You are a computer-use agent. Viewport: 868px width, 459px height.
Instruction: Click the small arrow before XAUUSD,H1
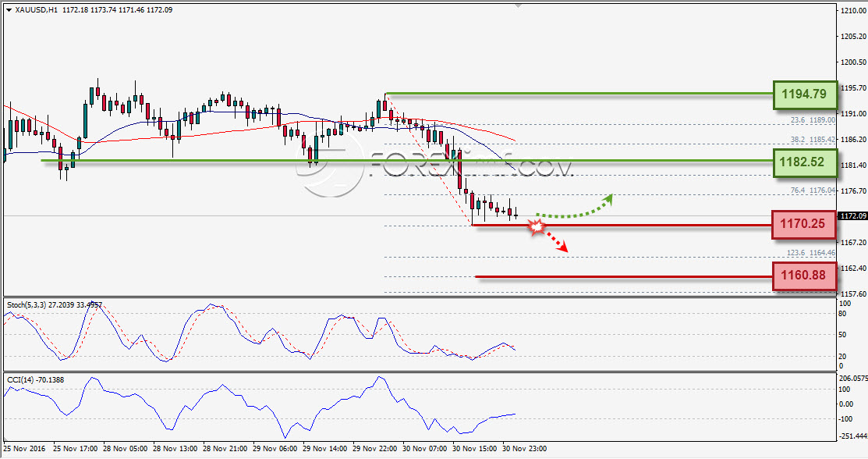[9, 10]
